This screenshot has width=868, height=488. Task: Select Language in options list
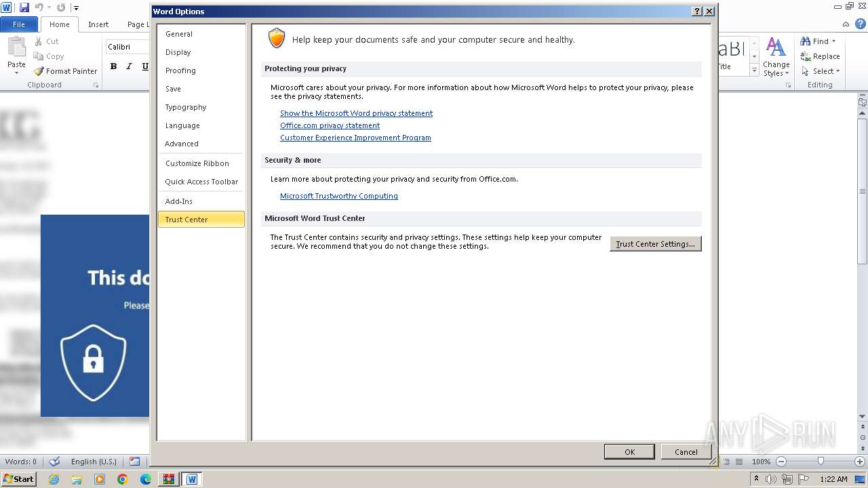click(x=201, y=125)
